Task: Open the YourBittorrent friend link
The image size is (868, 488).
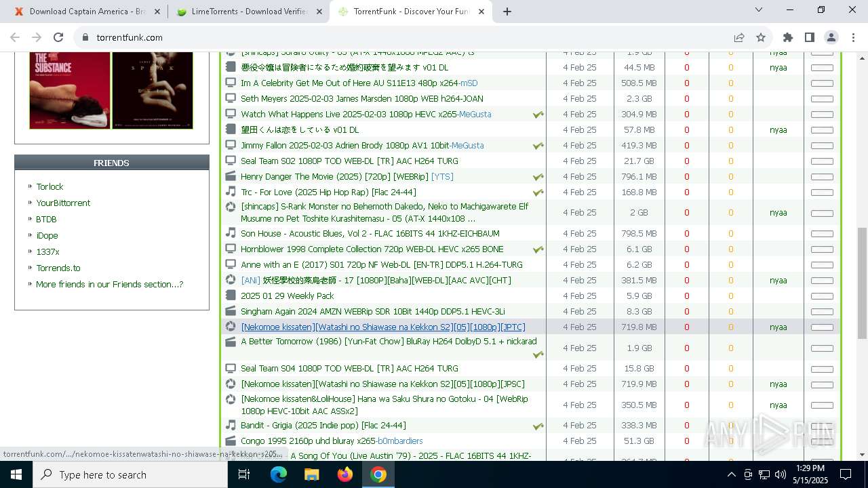Action: tap(63, 203)
